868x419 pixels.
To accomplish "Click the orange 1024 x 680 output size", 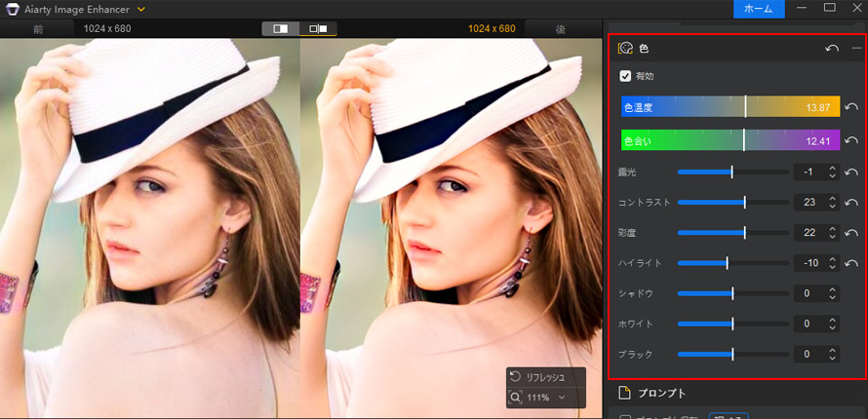I will [x=492, y=28].
